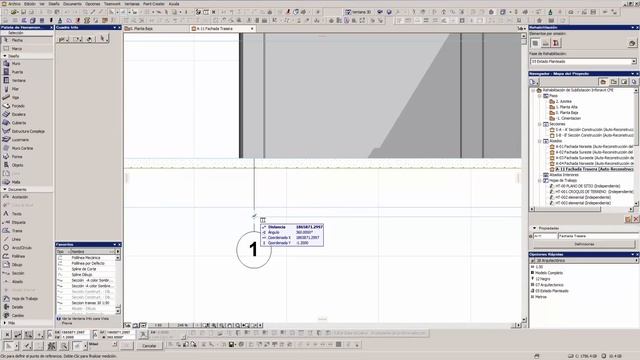The width and height of the screenshot is (640, 360).
Task: Pick the Pilar column tool
Action: point(27,89)
